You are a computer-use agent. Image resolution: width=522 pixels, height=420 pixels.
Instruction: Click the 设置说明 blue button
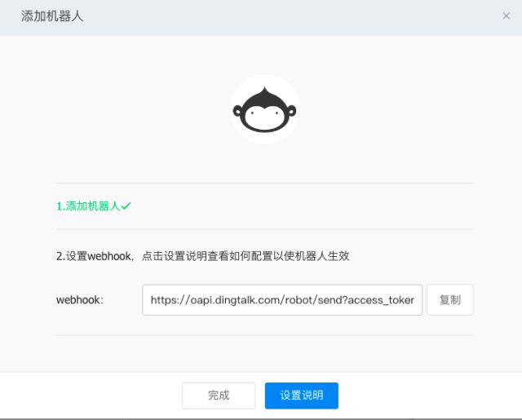point(301,396)
